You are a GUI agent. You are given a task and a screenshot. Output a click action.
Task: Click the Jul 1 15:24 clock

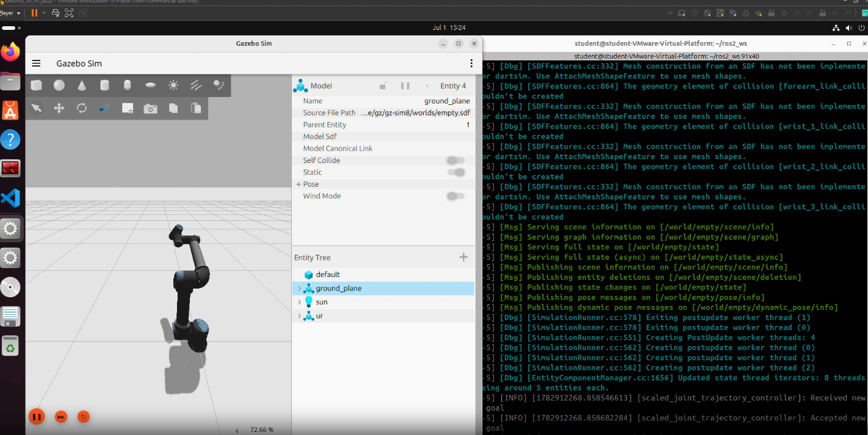449,27
